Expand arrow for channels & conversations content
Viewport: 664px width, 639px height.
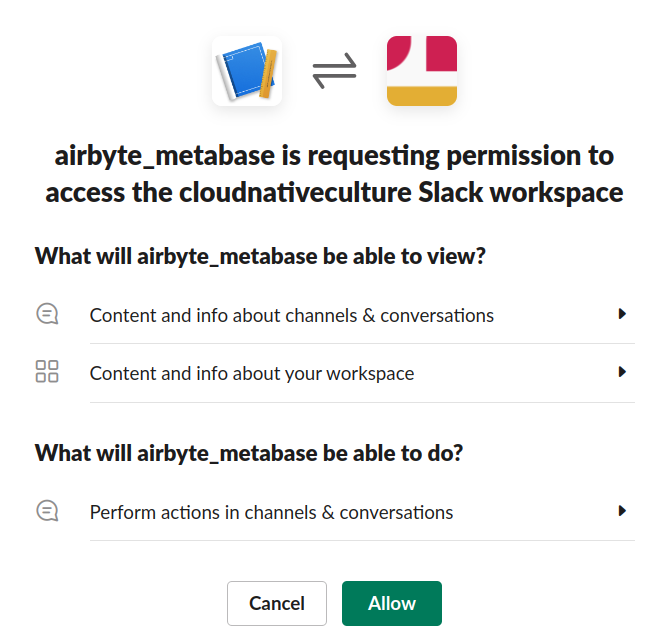tap(622, 314)
